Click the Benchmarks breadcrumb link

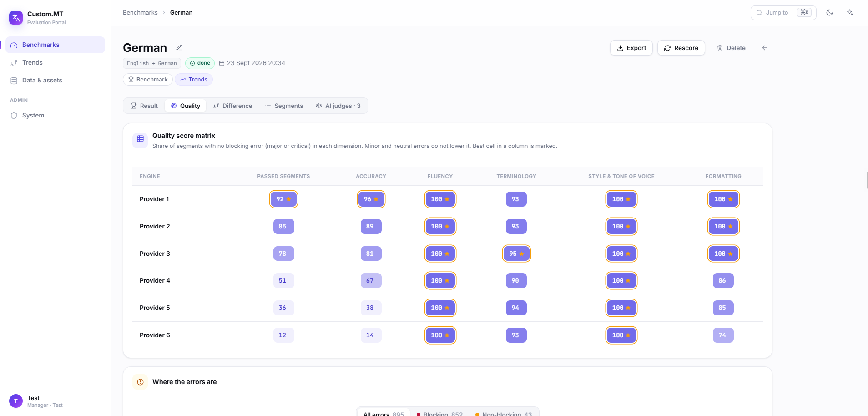[x=140, y=12]
